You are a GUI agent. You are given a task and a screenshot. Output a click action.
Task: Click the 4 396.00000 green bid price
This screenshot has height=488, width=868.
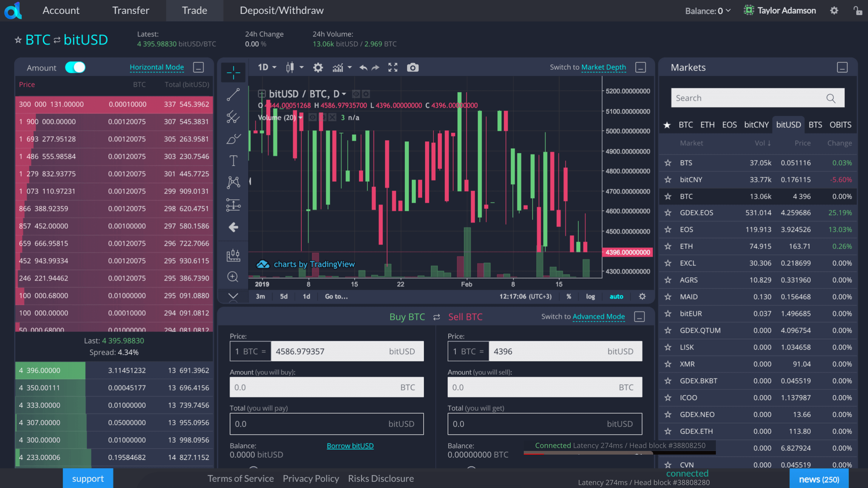coord(39,370)
